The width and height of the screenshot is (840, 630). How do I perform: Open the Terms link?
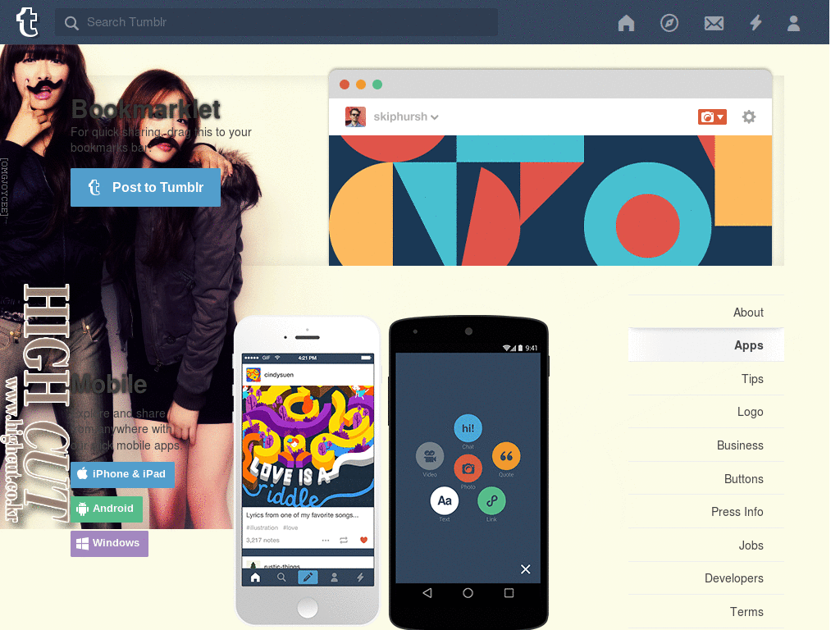pyautogui.click(x=746, y=612)
